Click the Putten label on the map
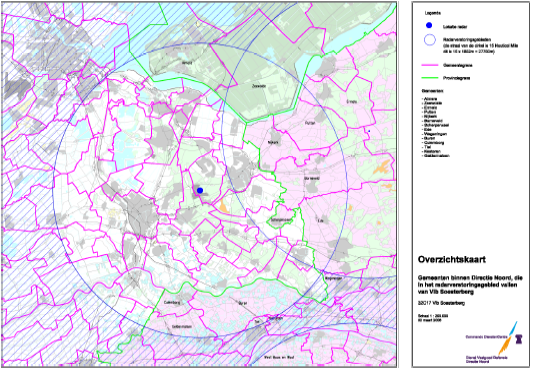Viewport: 533px width, 369px height. (311, 123)
